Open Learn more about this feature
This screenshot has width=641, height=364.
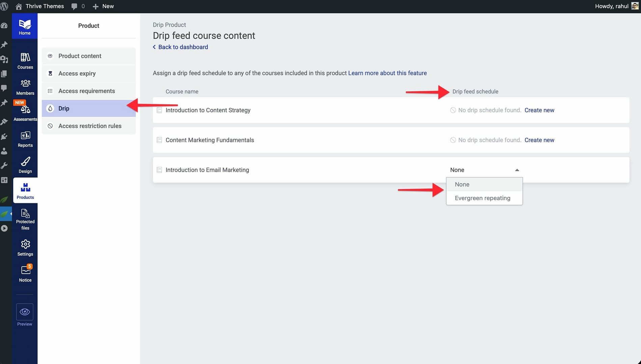point(387,73)
